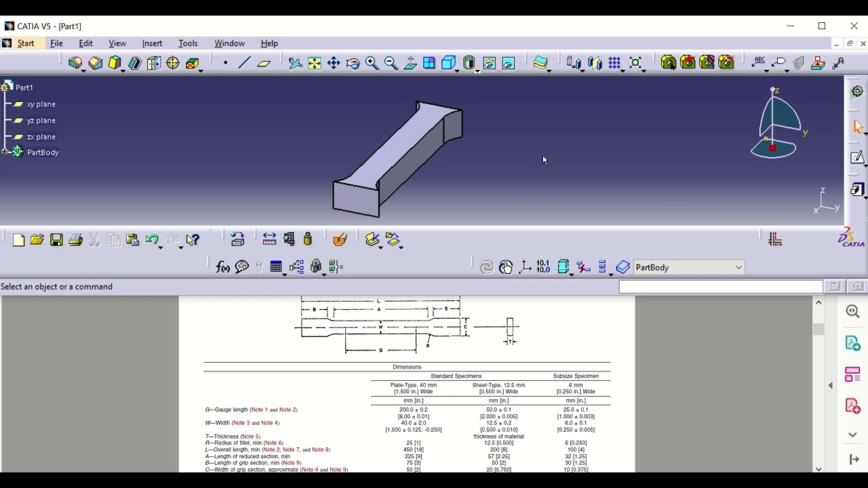Open the Measure Item tool

click(x=289, y=239)
